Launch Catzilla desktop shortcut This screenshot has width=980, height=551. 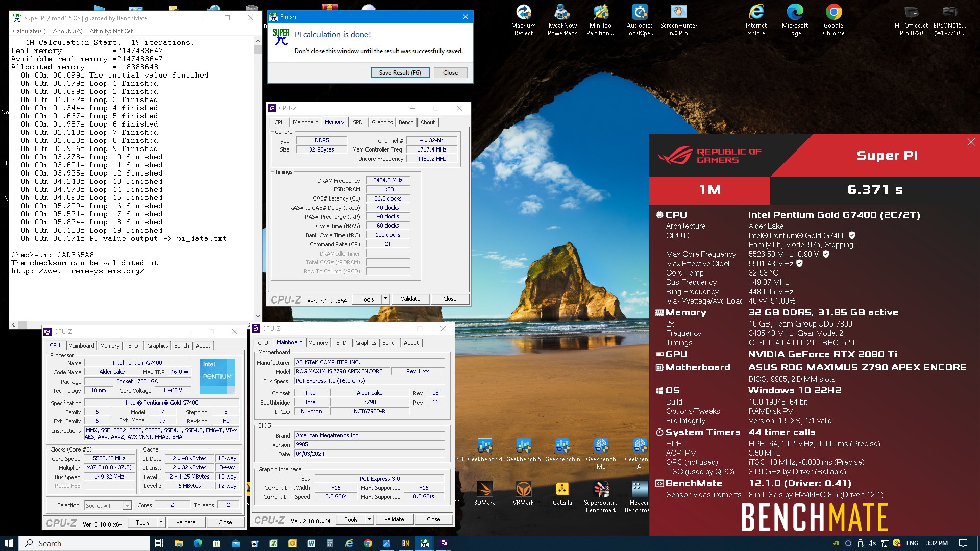[562, 493]
